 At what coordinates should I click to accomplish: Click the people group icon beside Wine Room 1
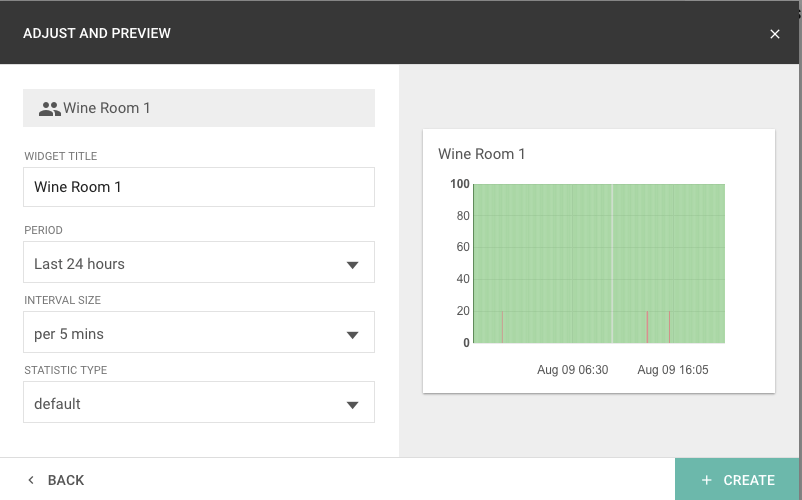pyautogui.click(x=49, y=108)
